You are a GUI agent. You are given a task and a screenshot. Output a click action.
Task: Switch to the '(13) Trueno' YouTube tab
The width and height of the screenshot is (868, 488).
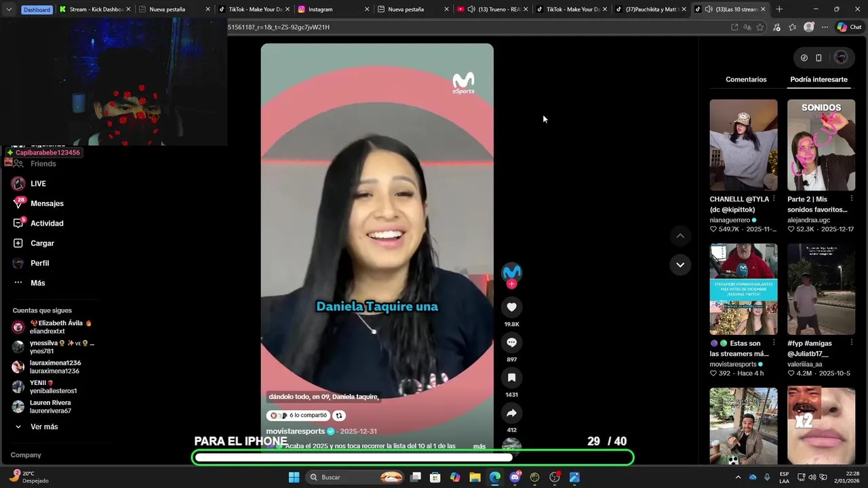(492, 9)
